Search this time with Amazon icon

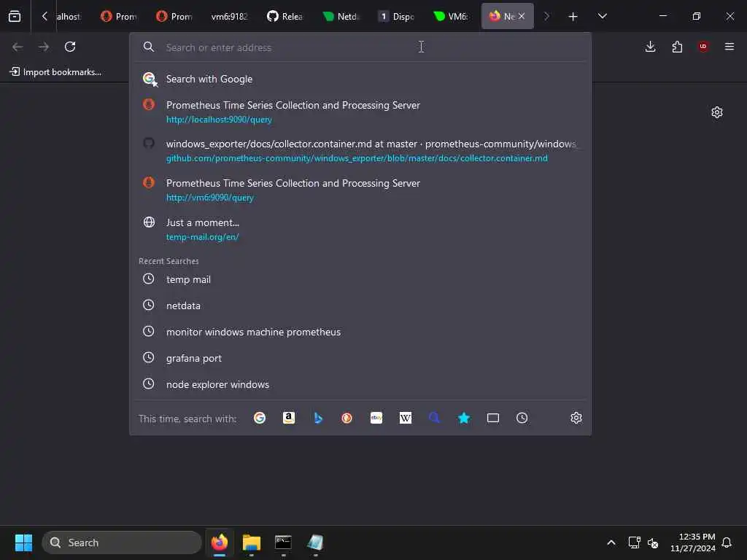click(289, 418)
